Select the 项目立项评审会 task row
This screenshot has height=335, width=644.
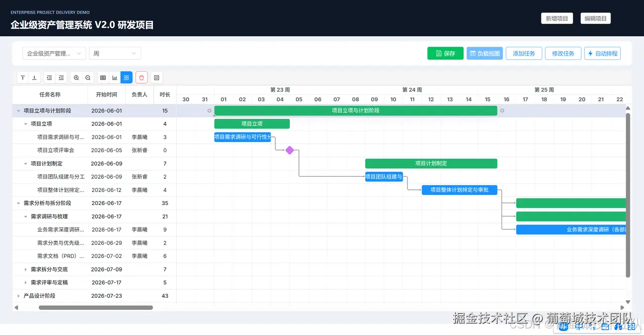click(94, 150)
